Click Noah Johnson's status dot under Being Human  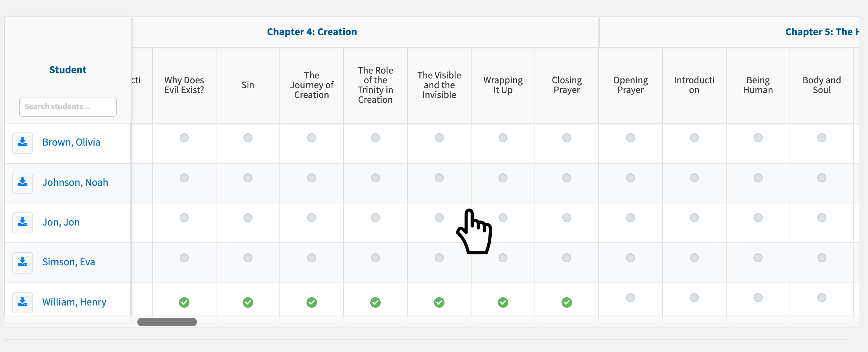click(758, 178)
